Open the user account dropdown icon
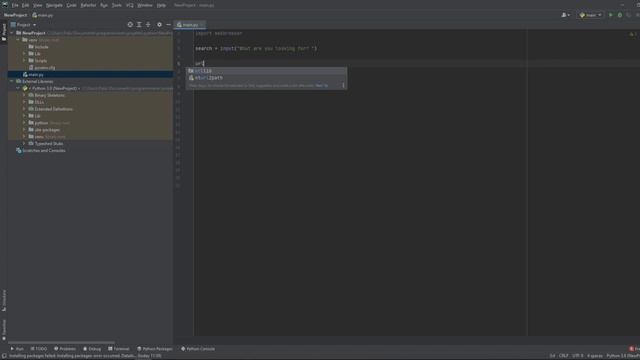640x360 pixels. pyautogui.click(x=565, y=15)
